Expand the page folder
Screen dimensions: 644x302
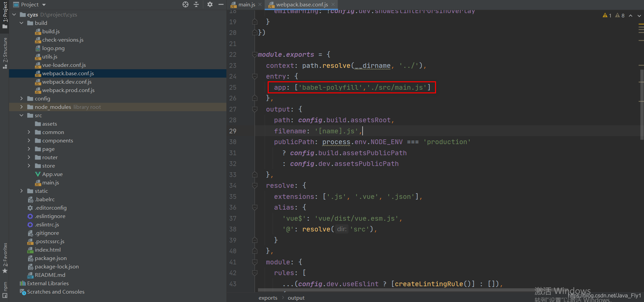29,149
